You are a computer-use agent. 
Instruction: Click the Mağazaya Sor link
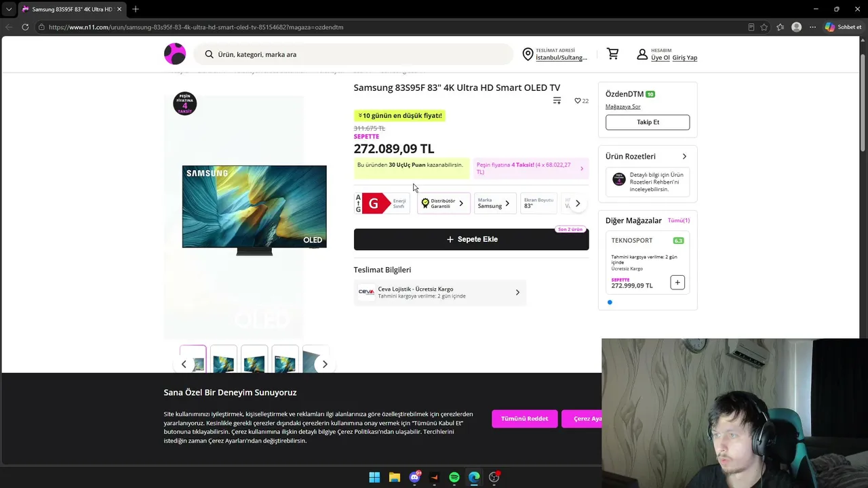(623, 106)
